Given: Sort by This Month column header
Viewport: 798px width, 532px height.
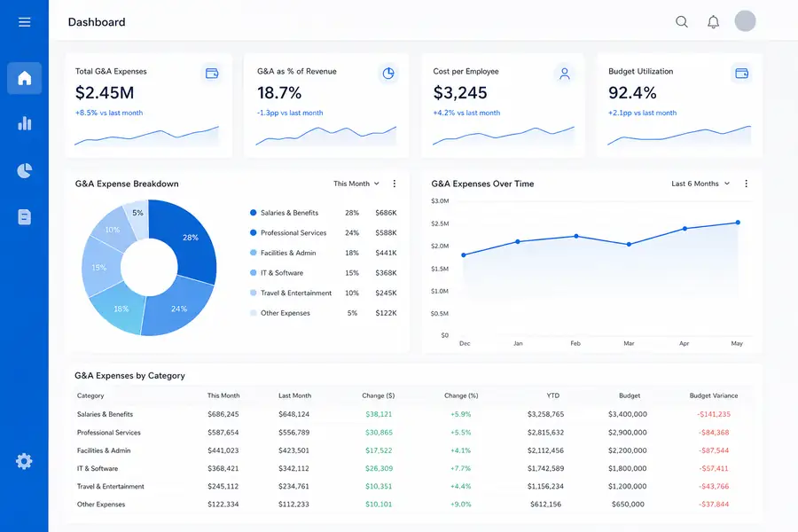Looking at the screenshot, I should (223, 395).
